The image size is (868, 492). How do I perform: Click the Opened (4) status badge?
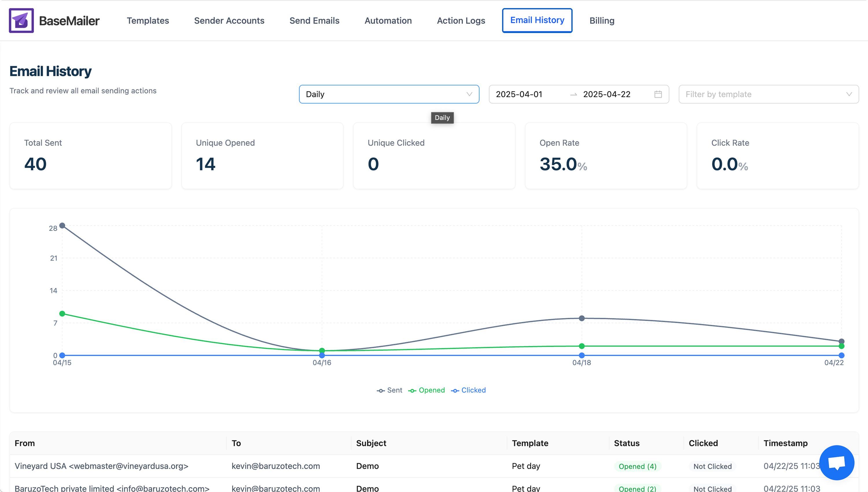(x=637, y=466)
